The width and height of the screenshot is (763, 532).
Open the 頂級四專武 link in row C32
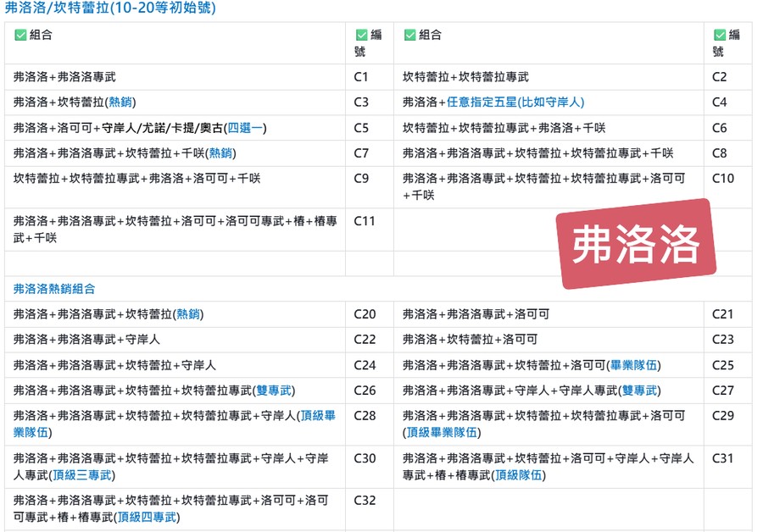point(148,517)
